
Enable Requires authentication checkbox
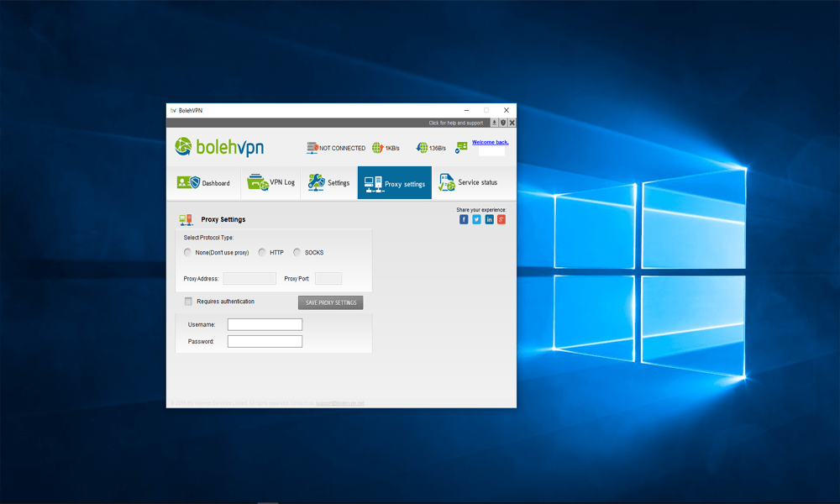pos(188,302)
